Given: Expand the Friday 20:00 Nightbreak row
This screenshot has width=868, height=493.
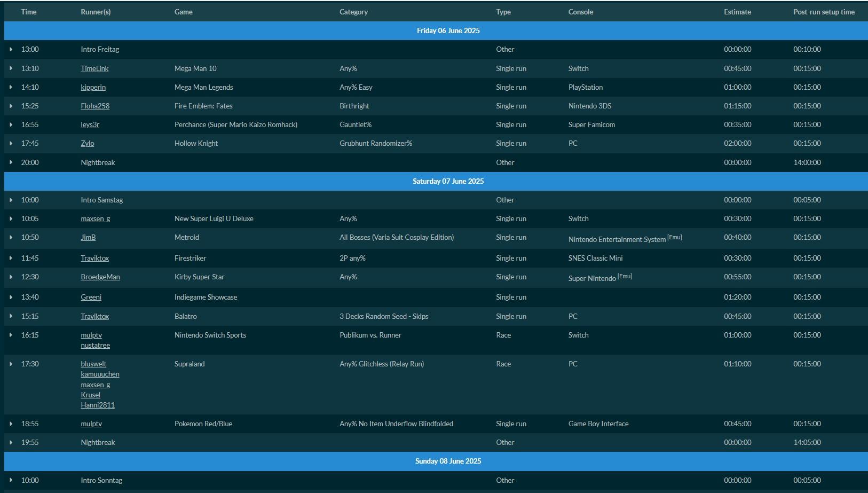Looking at the screenshot, I should [x=11, y=162].
